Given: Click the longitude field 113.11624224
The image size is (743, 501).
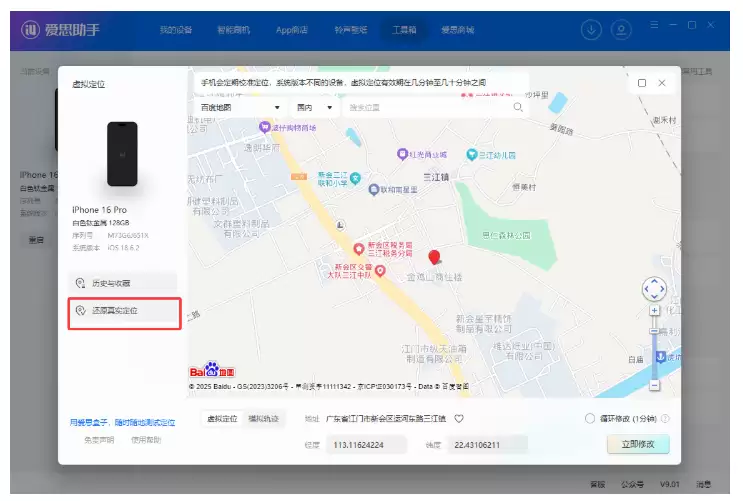Looking at the screenshot, I should pyautogui.click(x=366, y=445).
